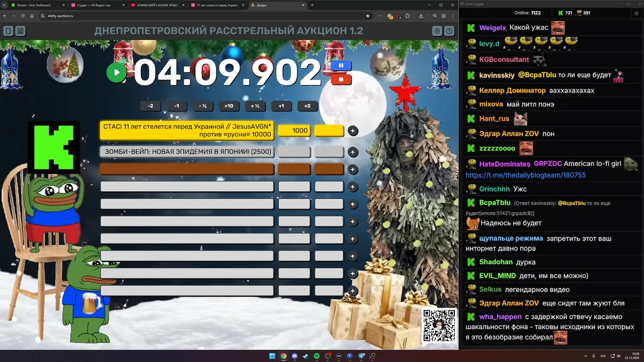Open the sidebar panel icon in the auction header
The height and width of the screenshot is (362, 644).
click(9, 31)
